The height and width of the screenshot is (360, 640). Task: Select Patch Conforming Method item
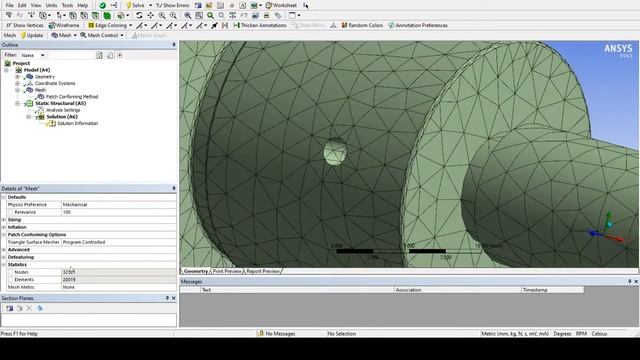point(72,97)
